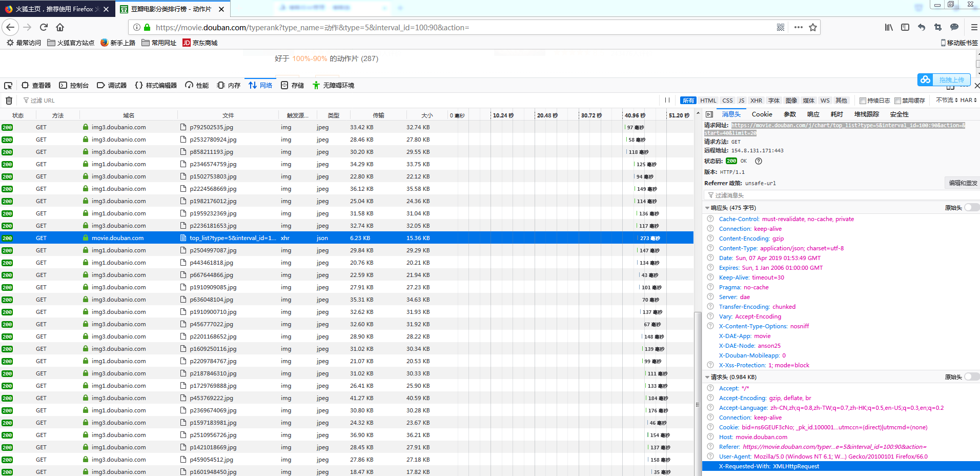Image resolution: width=980 pixels, height=476 pixels.
Task: Open the HAR dropdown menu
Action: tap(968, 100)
